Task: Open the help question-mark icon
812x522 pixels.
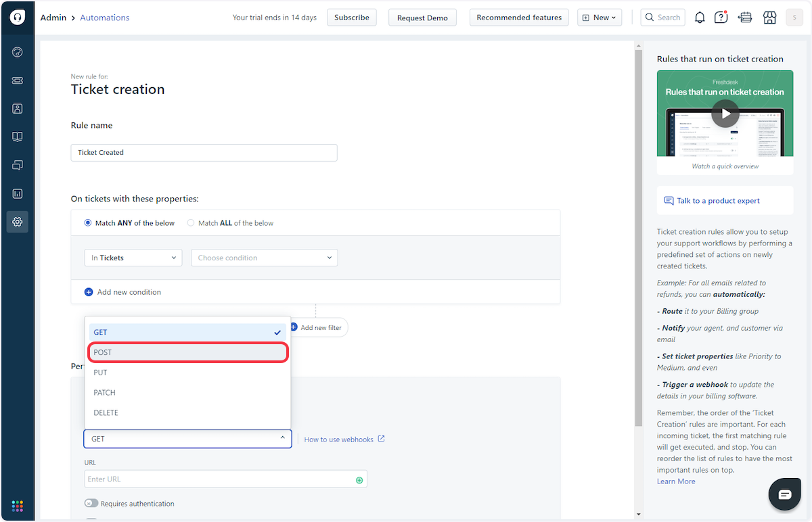Action: (721, 17)
